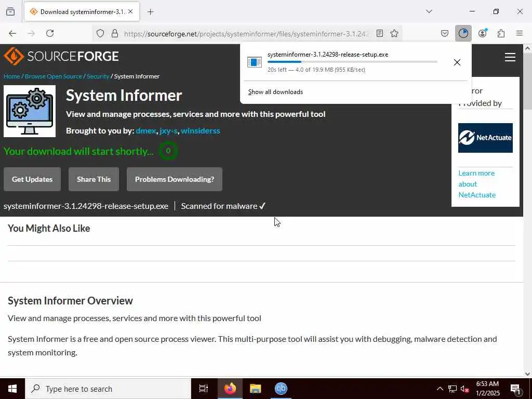
Task: Open Browse Open Source breadcrumb
Action: tap(54, 76)
